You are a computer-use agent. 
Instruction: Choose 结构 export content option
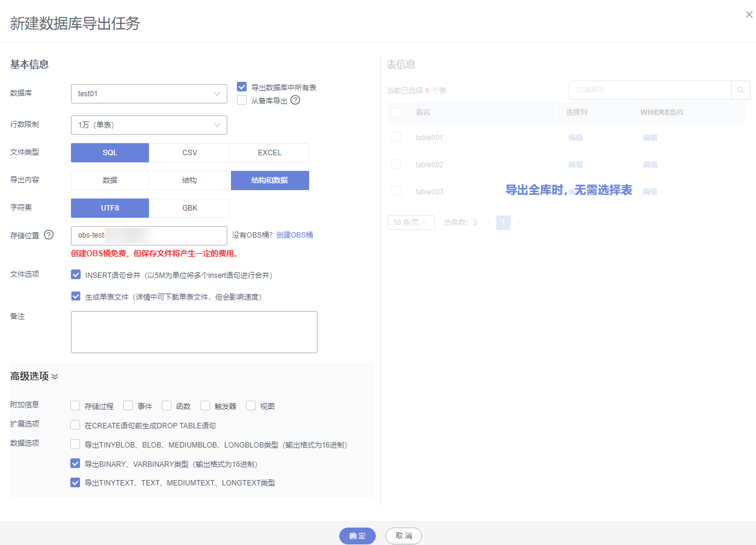pos(189,180)
